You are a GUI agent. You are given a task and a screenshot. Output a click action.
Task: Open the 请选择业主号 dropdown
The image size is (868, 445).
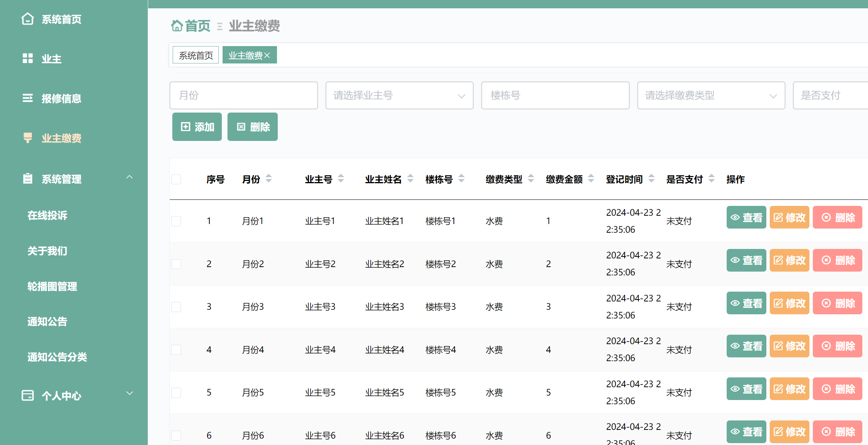(399, 96)
